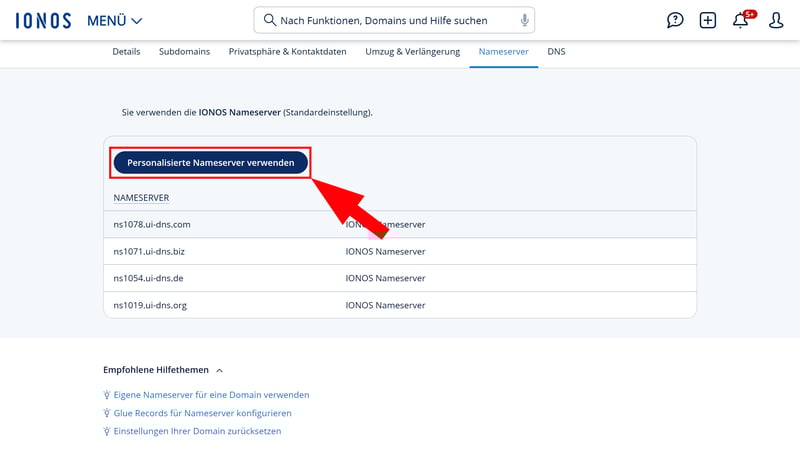800x450 pixels.
Task: Click the plus add icon in header
Action: pos(708,20)
